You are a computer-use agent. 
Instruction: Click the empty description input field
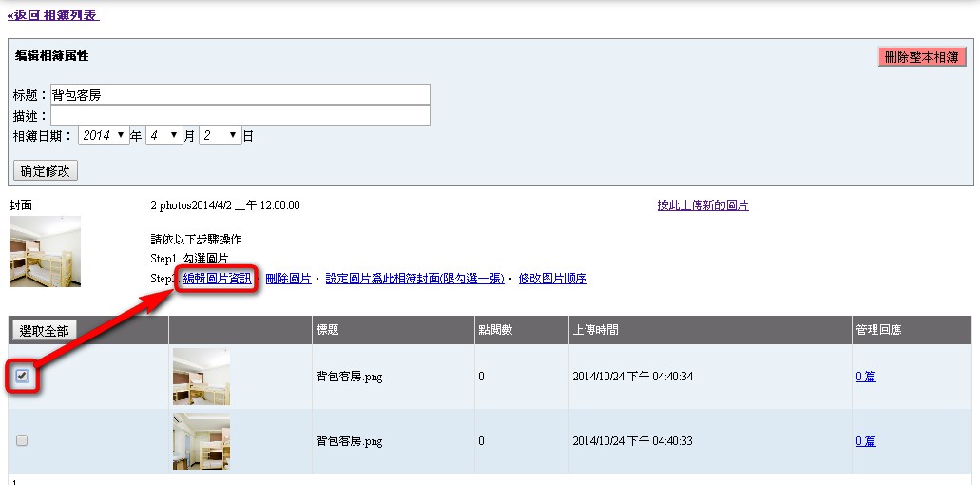(240, 115)
